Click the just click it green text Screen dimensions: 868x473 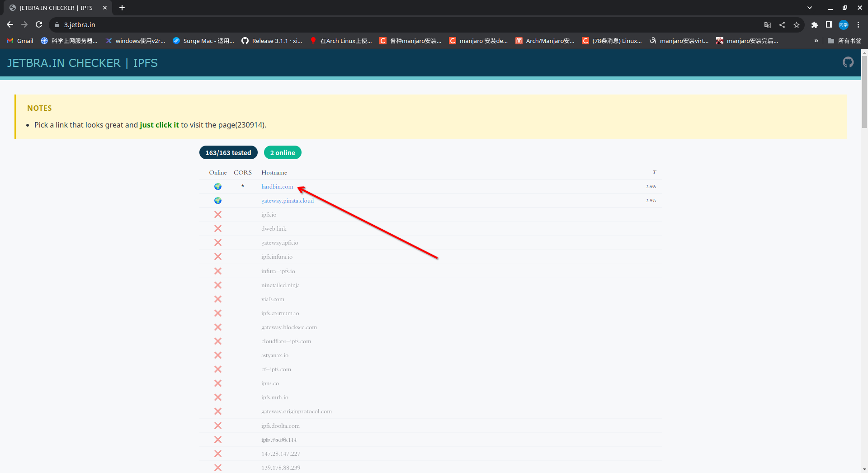(x=160, y=125)
